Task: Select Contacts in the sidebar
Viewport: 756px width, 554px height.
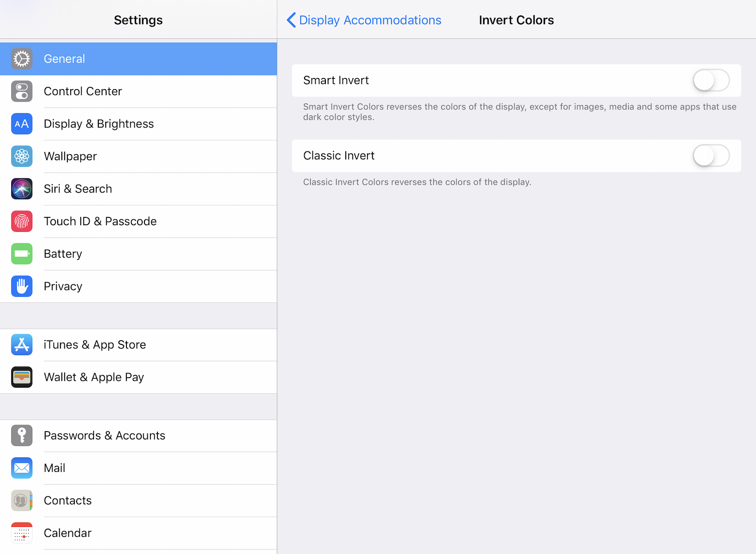Action: tap(138, 500)
